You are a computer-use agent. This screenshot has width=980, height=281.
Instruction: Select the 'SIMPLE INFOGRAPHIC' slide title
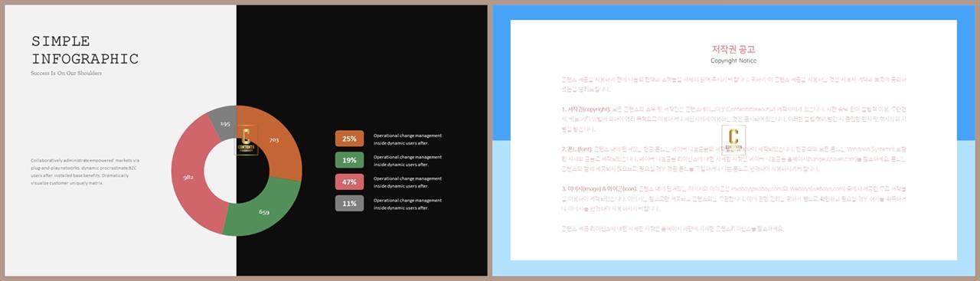point(85,51)
